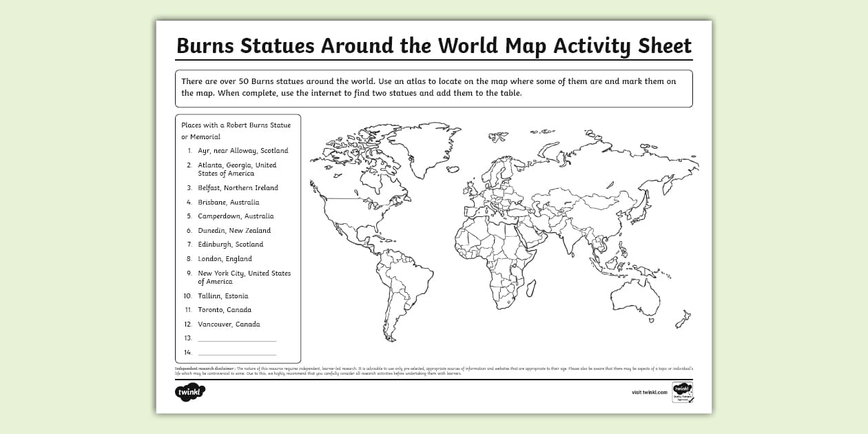Screen dimensions: 868x434
Task: Click the Independent research disclaimer text
Action: [434, 371]
